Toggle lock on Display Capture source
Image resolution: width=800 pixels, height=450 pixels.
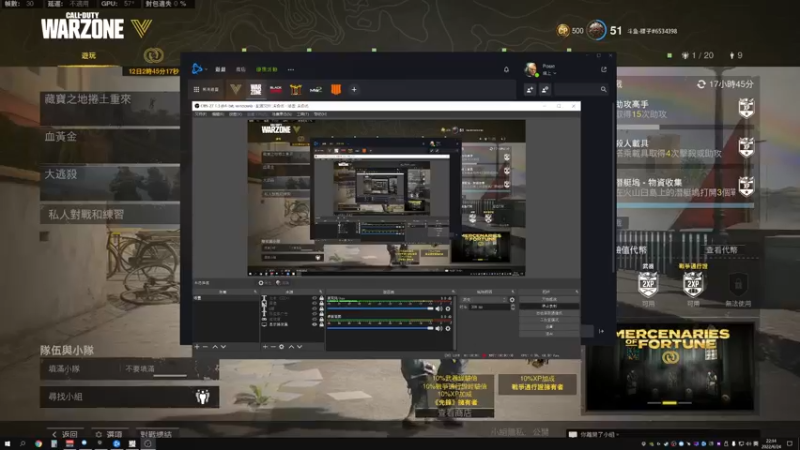[x=321, y=324]
